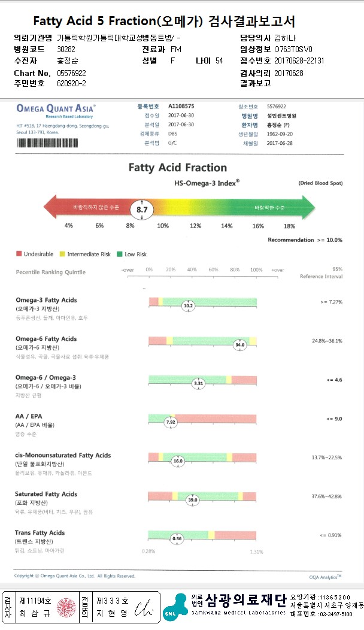Image resolution: width=364 pixels, height=630 pixels.
Task: Click the 0.56 Trans Fatty Acids marker
Action: click(x=177, y=538)
